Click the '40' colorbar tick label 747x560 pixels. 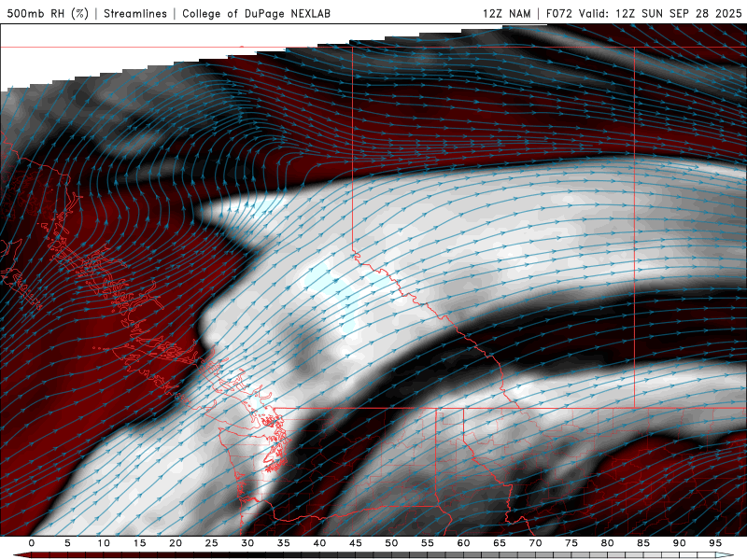click(x=319, y=543)
